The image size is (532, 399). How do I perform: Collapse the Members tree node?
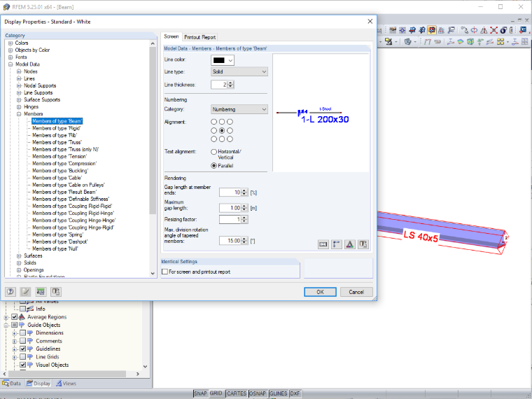coord(19,114)
